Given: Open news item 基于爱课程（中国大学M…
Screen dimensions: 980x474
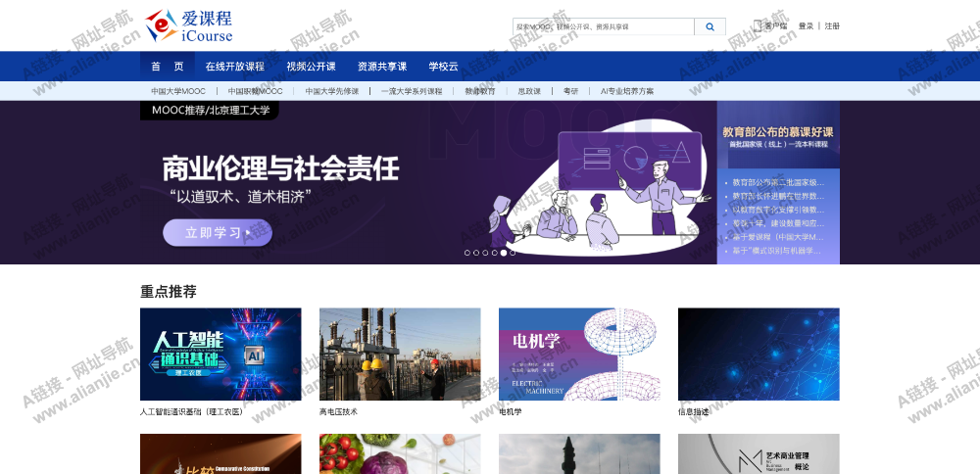Looking at the screenshot, I should (778, 237).
